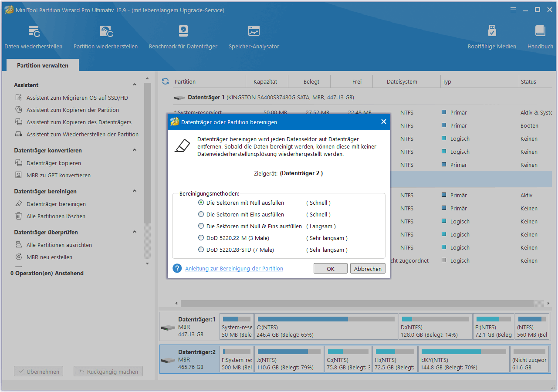Open Anleitung zur Bereinigung der Partition link
Image resolution: width=558 pixels, height=392 pixels.
click(x=234, y=269)
